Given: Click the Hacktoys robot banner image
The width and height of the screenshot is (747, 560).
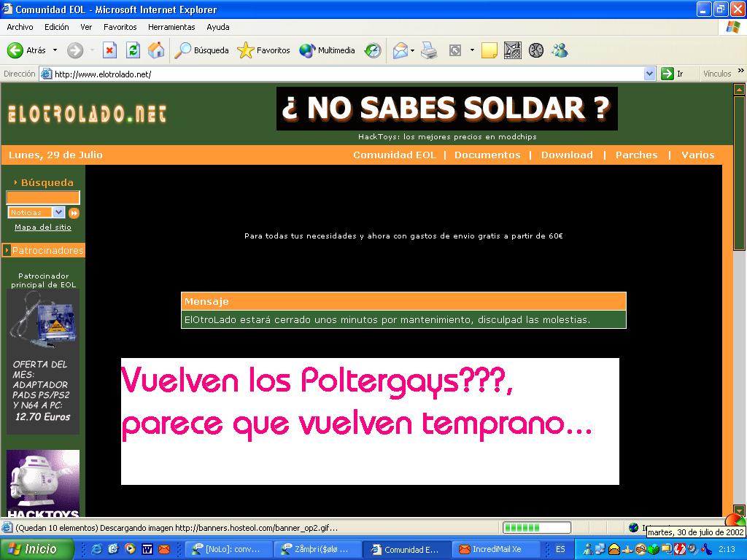Looking at the screenshot, I should pos(43,483).
